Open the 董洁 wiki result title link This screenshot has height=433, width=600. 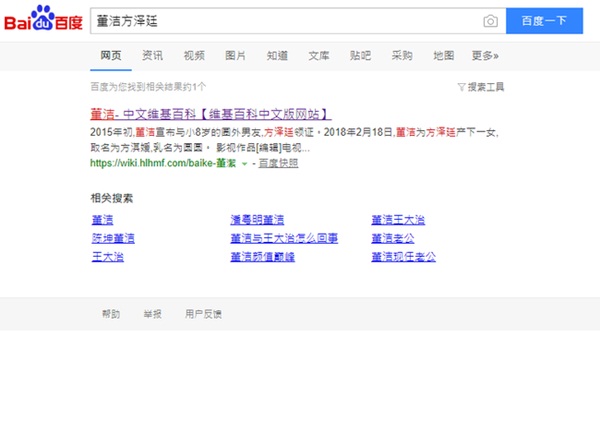[210, 114]
